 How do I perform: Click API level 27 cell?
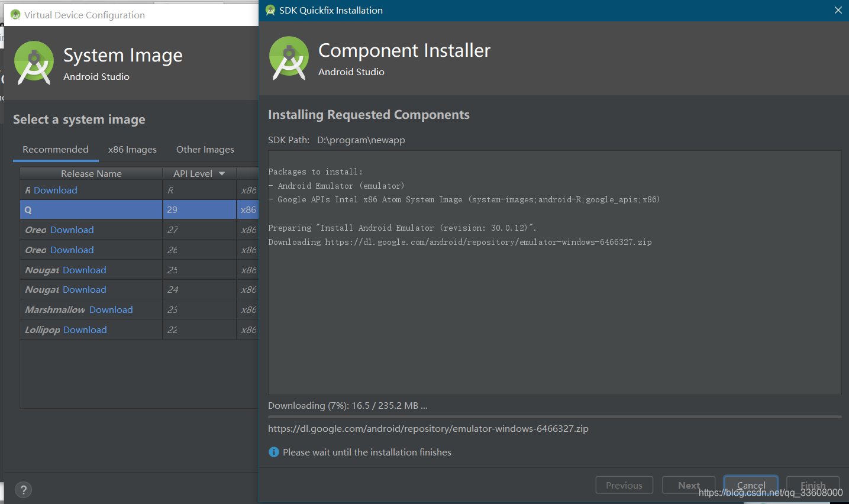point(199,230)
